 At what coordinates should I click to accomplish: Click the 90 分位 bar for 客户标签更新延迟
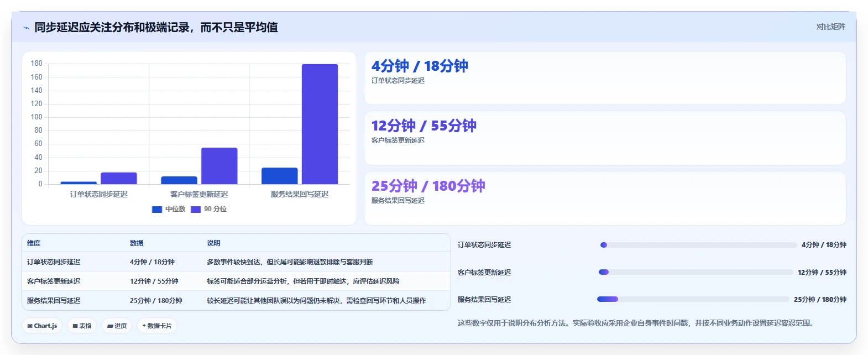[219, 166]
